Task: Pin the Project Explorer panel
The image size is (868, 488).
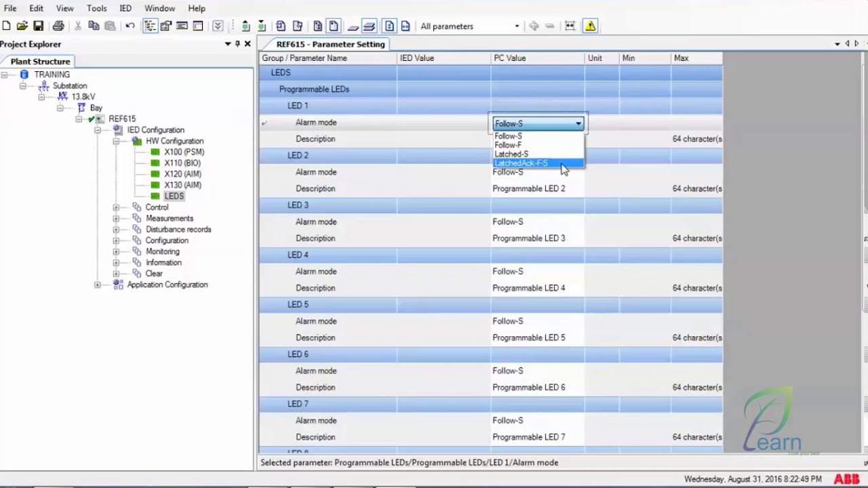Action: (237, 43)
